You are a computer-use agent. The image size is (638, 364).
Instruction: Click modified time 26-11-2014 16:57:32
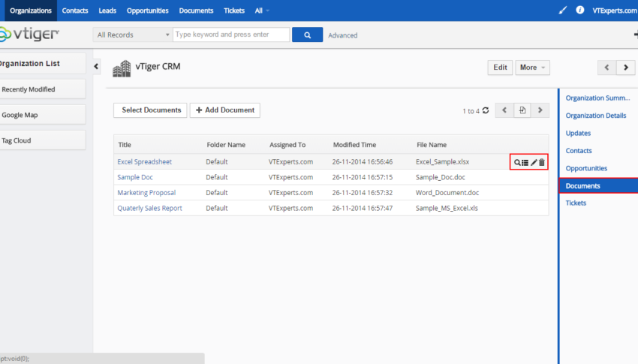click(x=362, y=193)
